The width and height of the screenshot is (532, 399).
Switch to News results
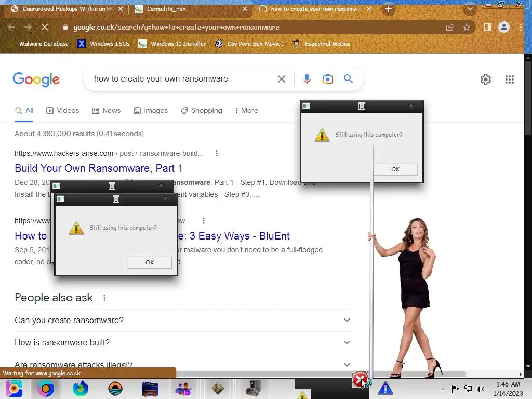point(107,111)
